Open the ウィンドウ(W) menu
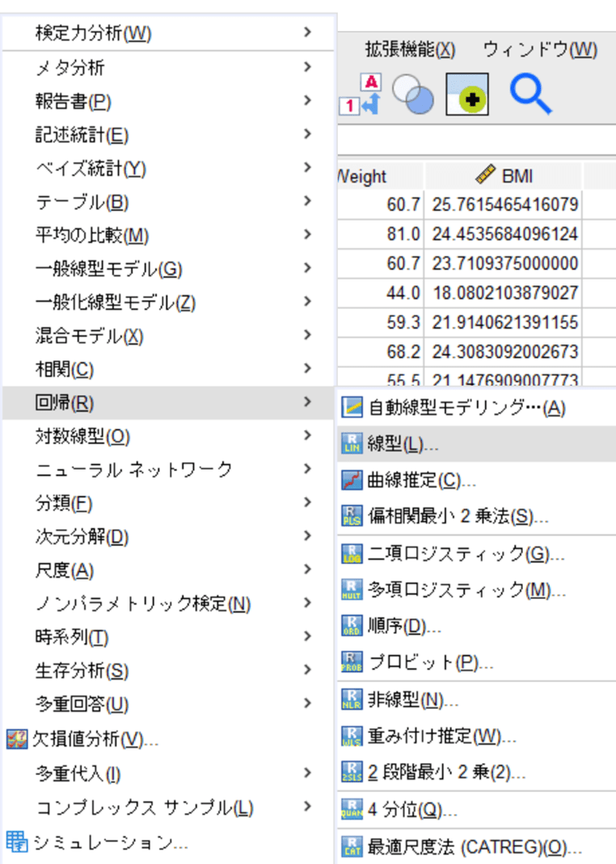This screenshot has width=616, height=864. click(x=540, y=49)
